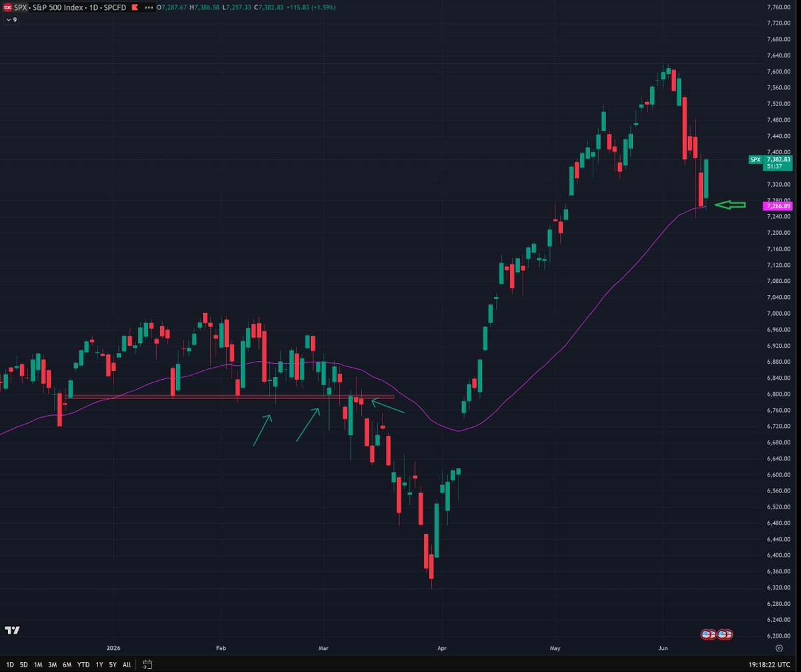Select the 5D date range
The height and width of the screenshot is (672, 801).
click(x=24, y=665)
